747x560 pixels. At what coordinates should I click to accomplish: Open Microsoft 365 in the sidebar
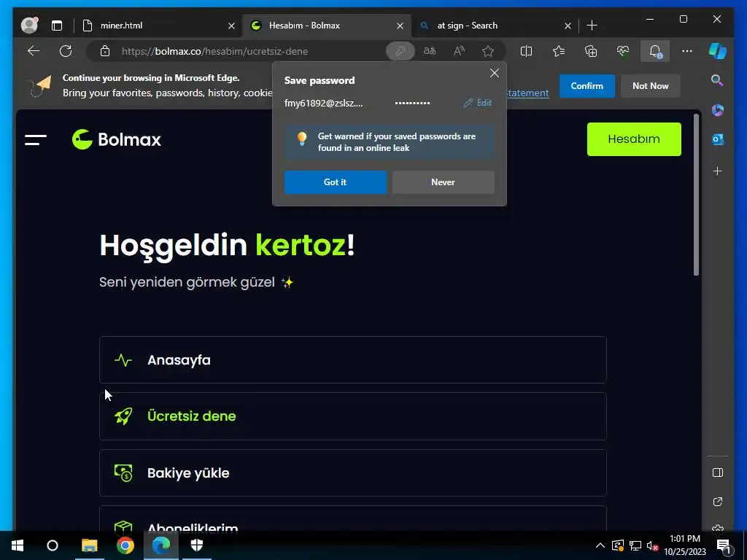pyautogui.click(x=718, y=110)
